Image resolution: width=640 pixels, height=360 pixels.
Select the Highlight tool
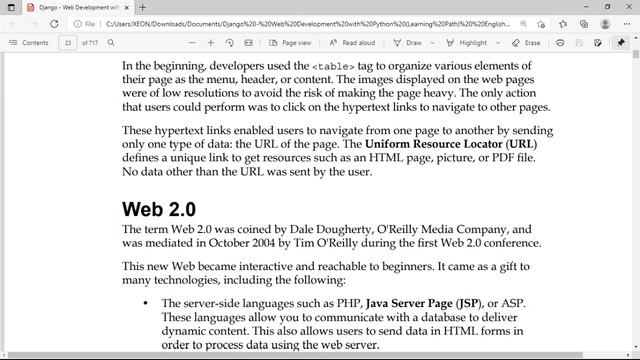(x=467, y=43)
